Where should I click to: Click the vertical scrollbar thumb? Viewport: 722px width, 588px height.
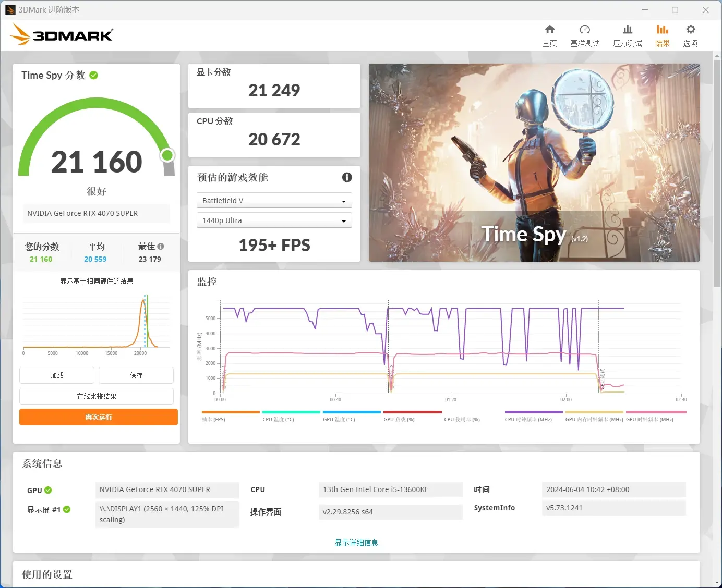point(717,172)
